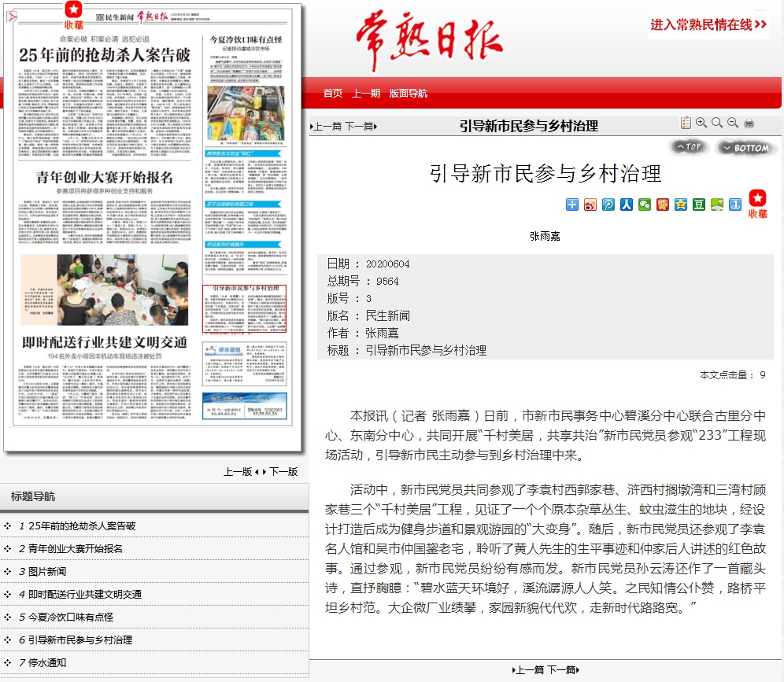The height and width of the screenshot is (682, 784).
Task: Share article to WeChat
Action: coord(645,205)
